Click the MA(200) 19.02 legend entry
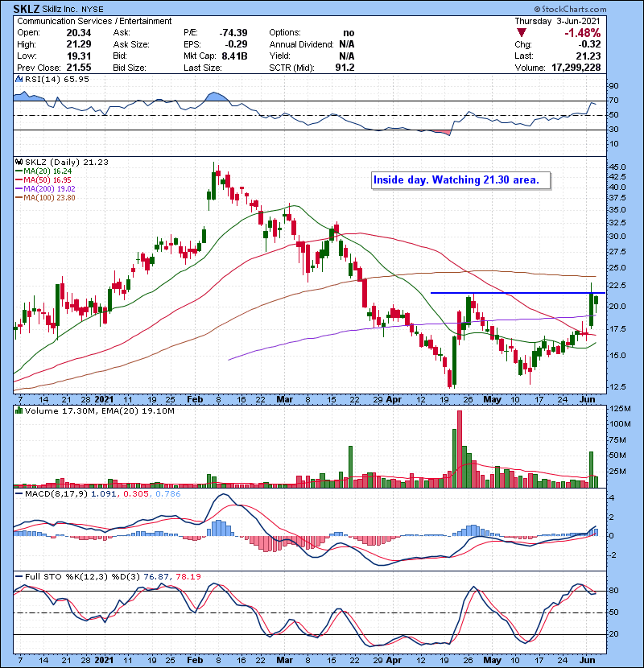Image resolution: width=644 pixels, height=668 pixels. 45,188
